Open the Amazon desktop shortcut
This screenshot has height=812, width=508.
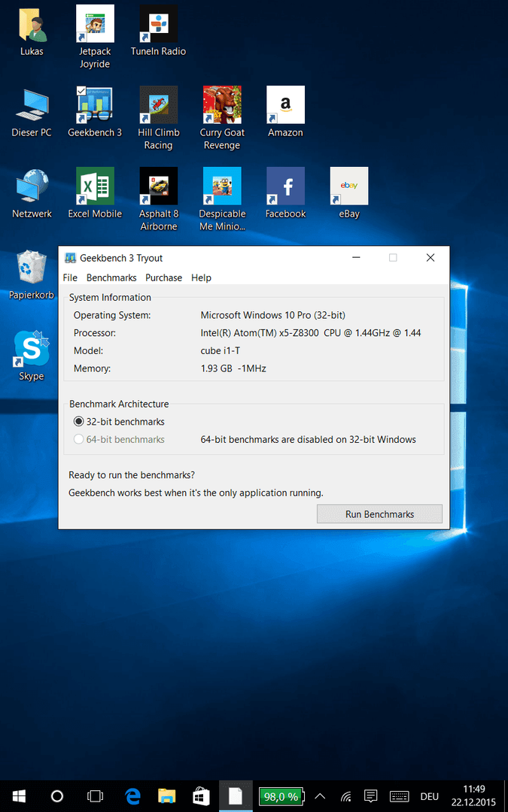click(x=286, y=105)
